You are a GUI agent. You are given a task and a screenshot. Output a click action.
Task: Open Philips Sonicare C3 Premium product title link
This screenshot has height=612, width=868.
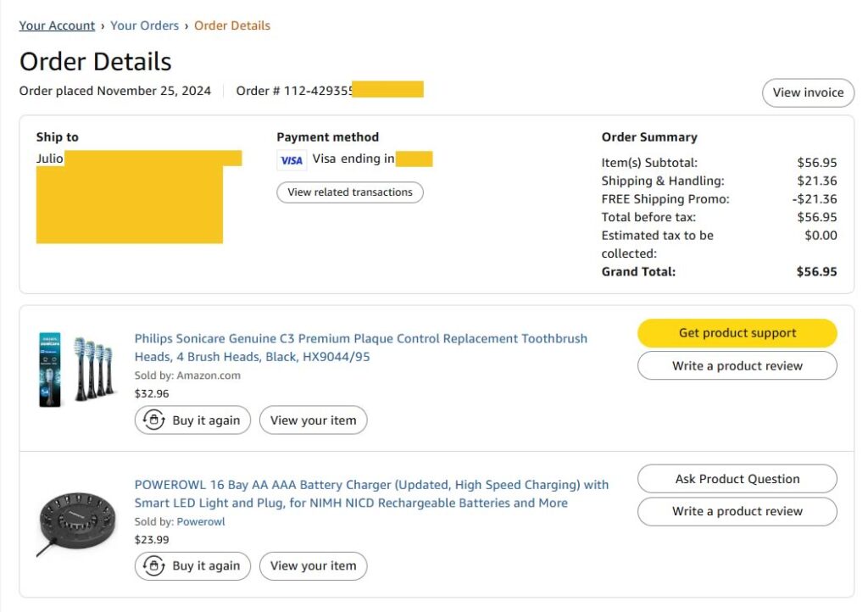[x=361, y=348]
